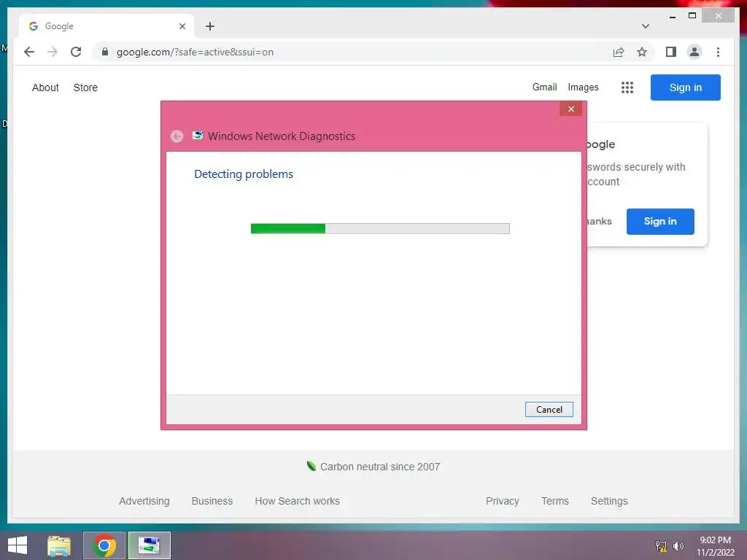
Task: Click Sign in inside the password popup
Action: pyautogui.click(x=659, y=221)
